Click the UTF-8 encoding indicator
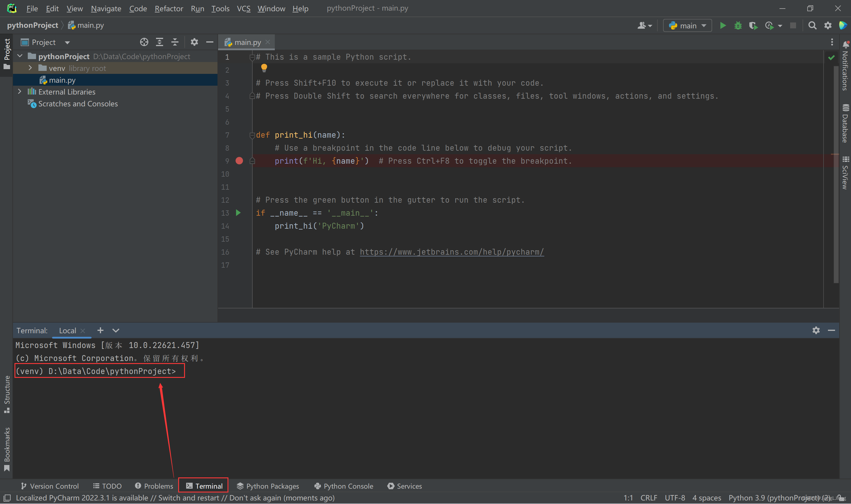This screenshot has width=851, height=504. (675, 498)
